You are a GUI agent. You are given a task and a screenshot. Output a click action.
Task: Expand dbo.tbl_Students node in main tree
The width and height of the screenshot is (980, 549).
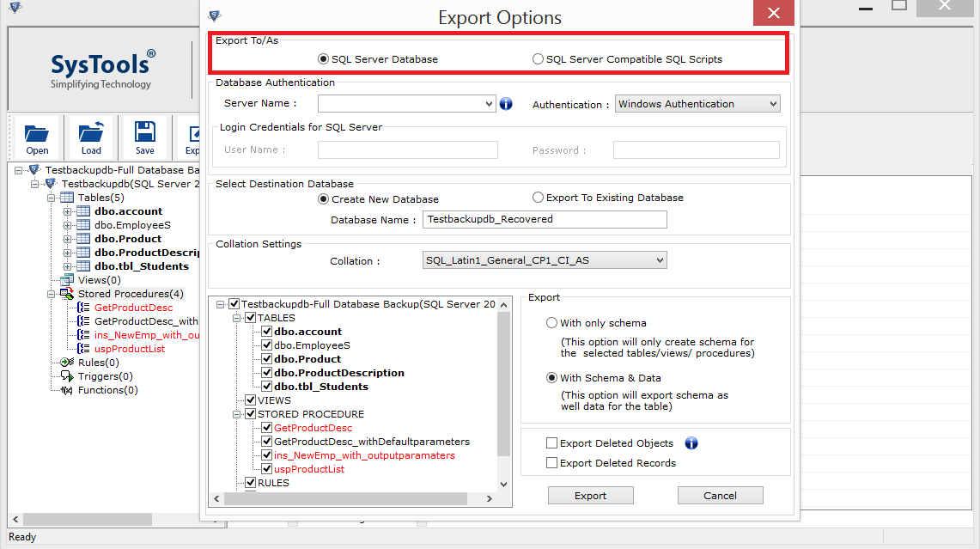(x=67, y=266)
